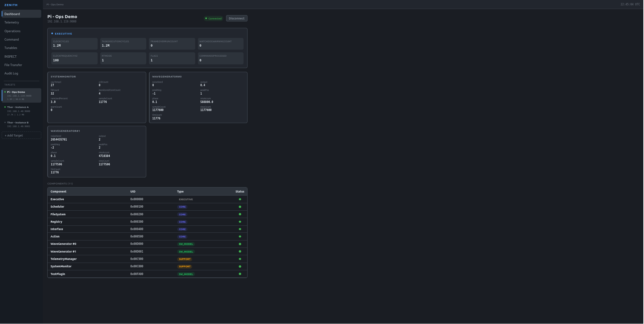Click the pulsing dot on the EXECUTIVE panel header
This screenshot has height=324, width=644.
coord(52,33)
